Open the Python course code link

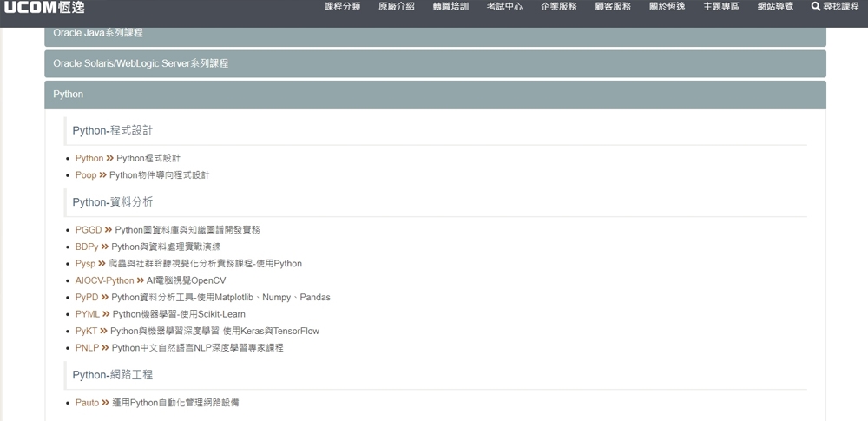[89, 159]
